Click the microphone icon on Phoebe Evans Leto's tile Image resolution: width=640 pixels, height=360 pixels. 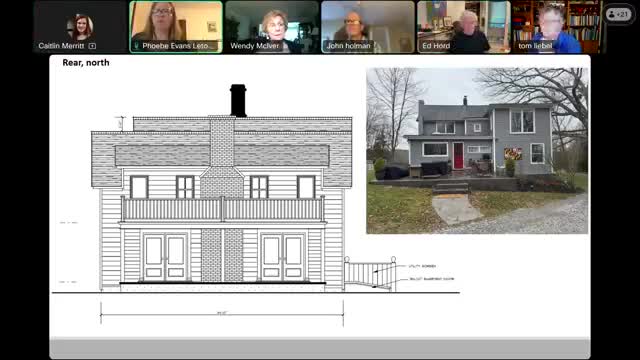pyautogui.click(x=136, y=46)
